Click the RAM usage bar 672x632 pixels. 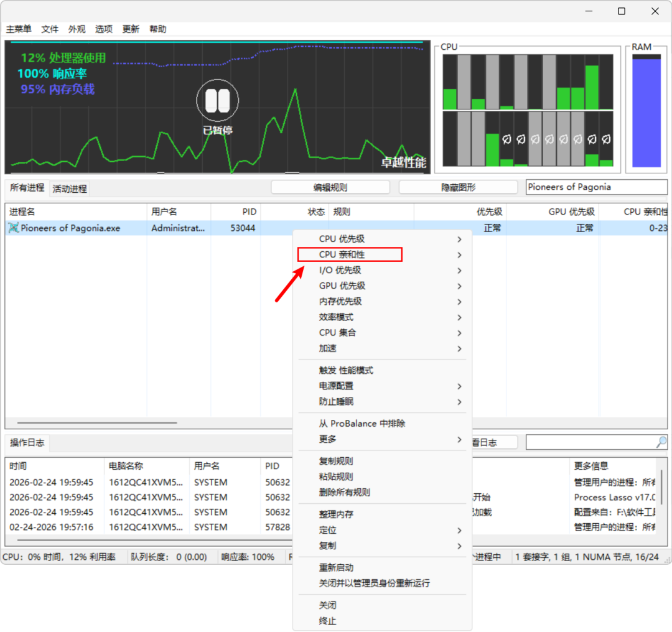click(646, 111)
